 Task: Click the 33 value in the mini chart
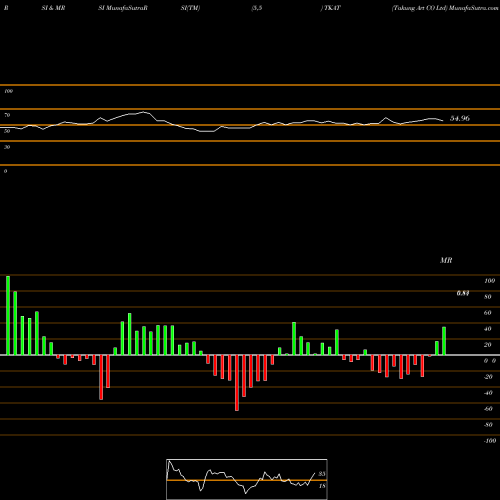322,474
